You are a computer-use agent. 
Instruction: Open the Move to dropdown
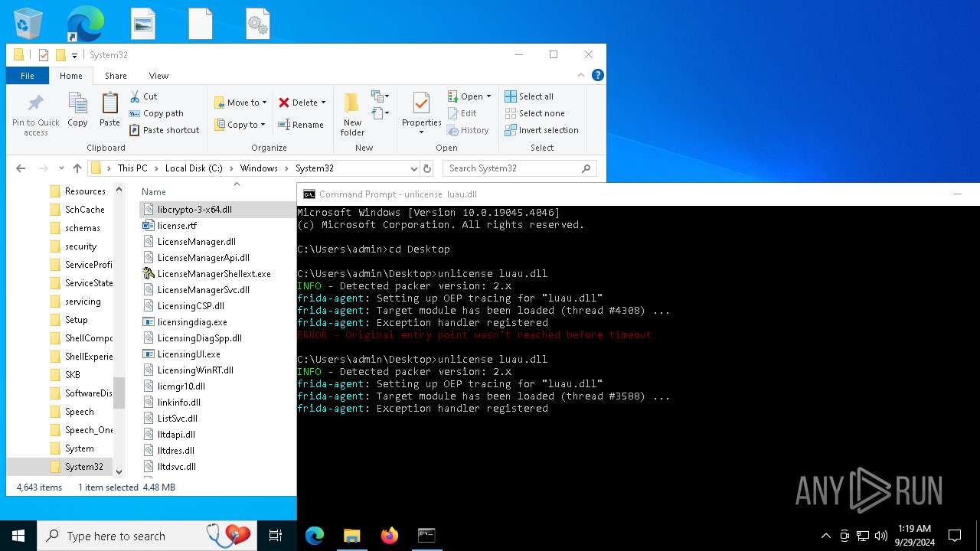click(240, 103)
